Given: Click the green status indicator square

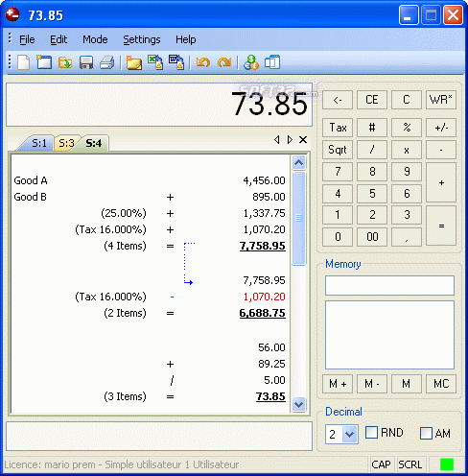Looking at the screenshot, I should [x=447, y=464].
